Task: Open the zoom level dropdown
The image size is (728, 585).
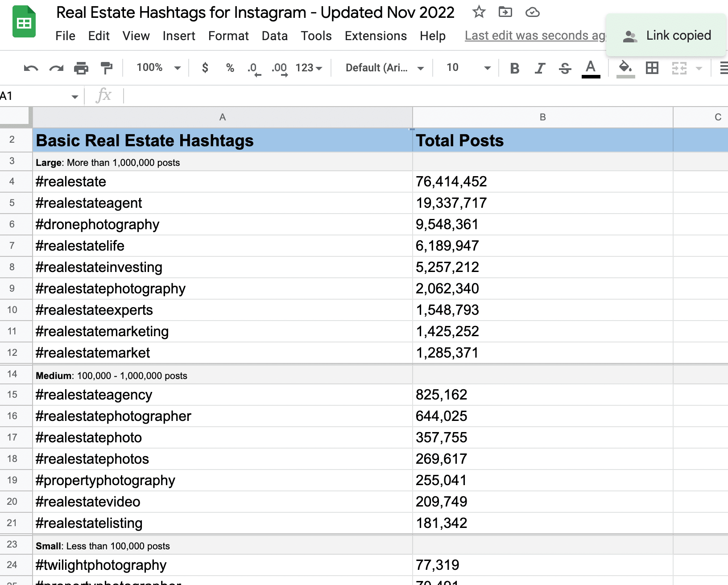Action: click(158, 68)
